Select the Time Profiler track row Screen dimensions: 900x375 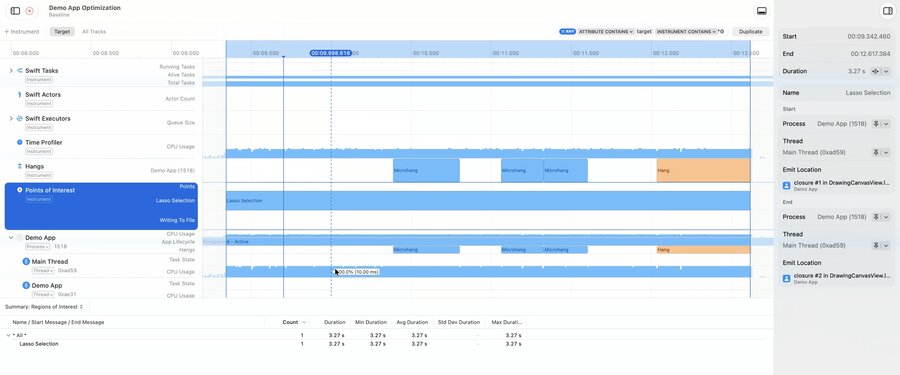pyautogui.click(x=101, y=146)
